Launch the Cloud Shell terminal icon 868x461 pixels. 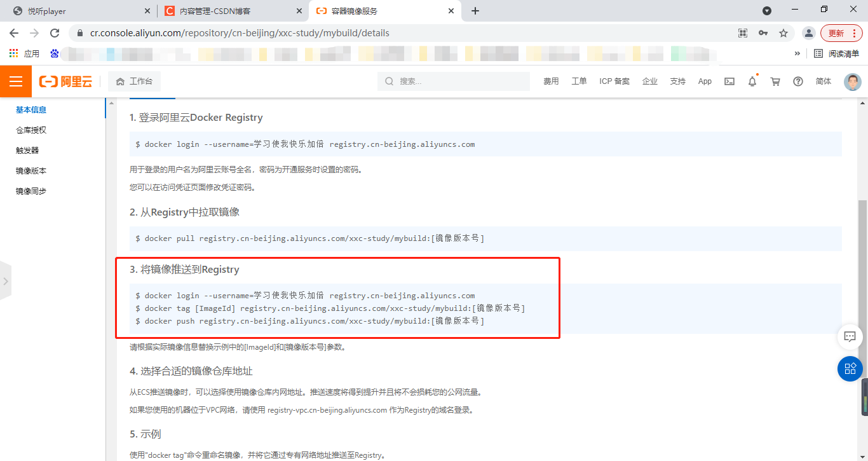tap(729, 81)
